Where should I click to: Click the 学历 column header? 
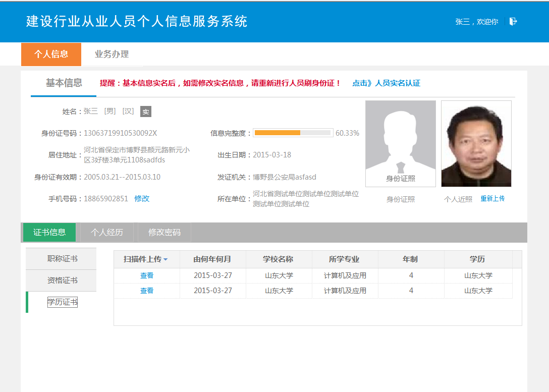(x=478, y=259)
